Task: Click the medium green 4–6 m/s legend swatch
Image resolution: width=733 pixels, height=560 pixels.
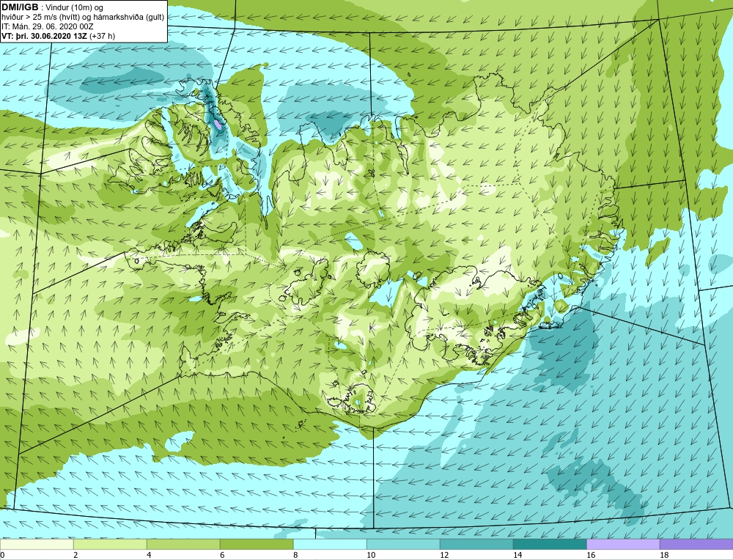Action: coord(183,544)
